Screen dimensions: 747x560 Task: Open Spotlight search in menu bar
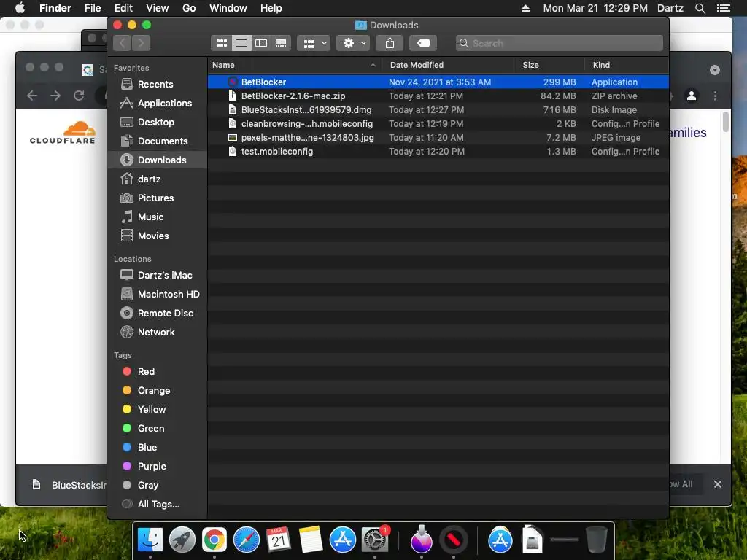click(x=700, y=8)
